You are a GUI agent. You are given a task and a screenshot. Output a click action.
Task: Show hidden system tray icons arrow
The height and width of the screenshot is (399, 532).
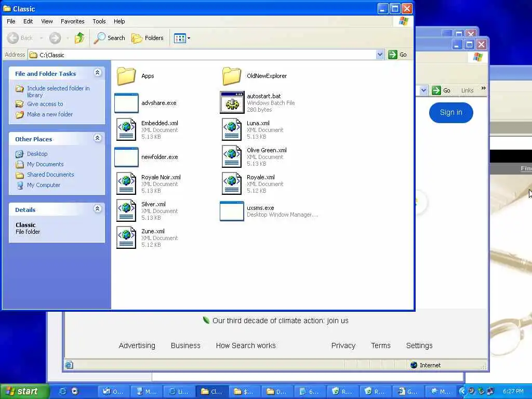462,391
